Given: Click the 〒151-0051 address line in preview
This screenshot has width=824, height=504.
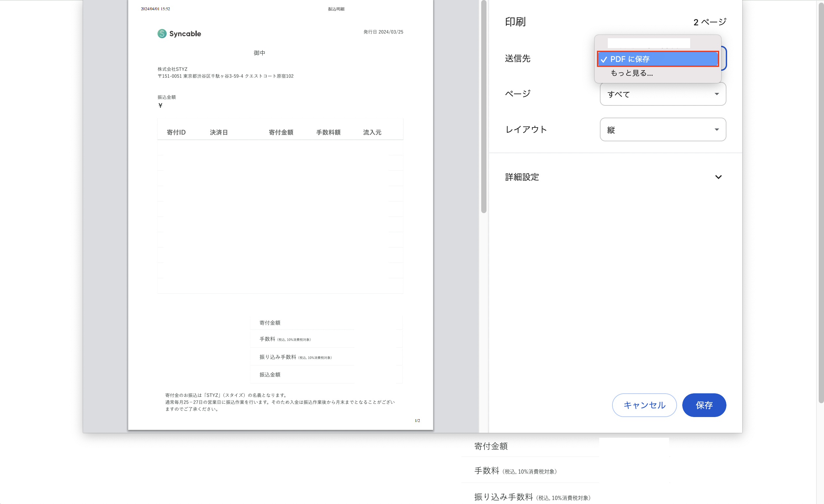Looking at the screenshot, I should (x=225, y=76).
